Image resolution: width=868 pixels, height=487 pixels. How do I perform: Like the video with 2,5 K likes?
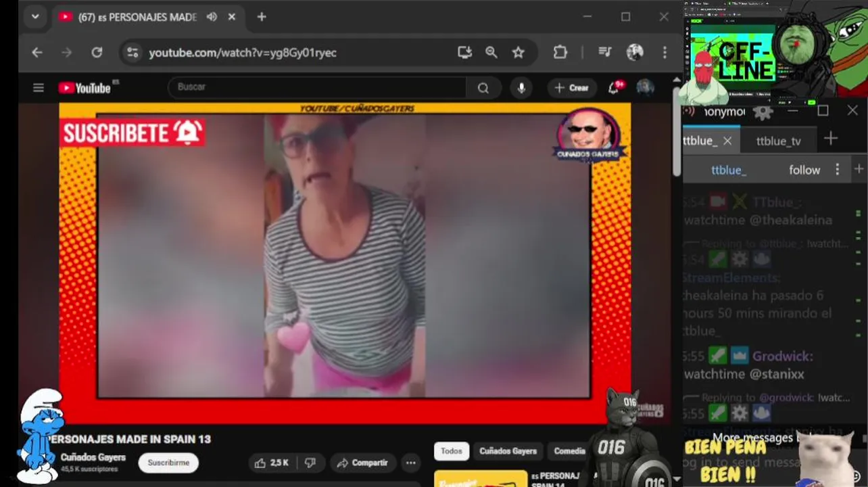(272, 463)
